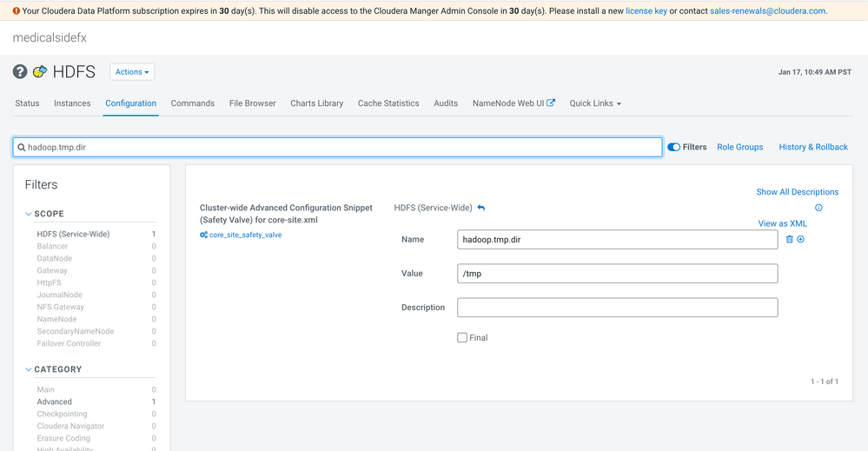The height and width of the screenshot is (451, 868).
Task: Filter by Main category
Action: (45, 389)
